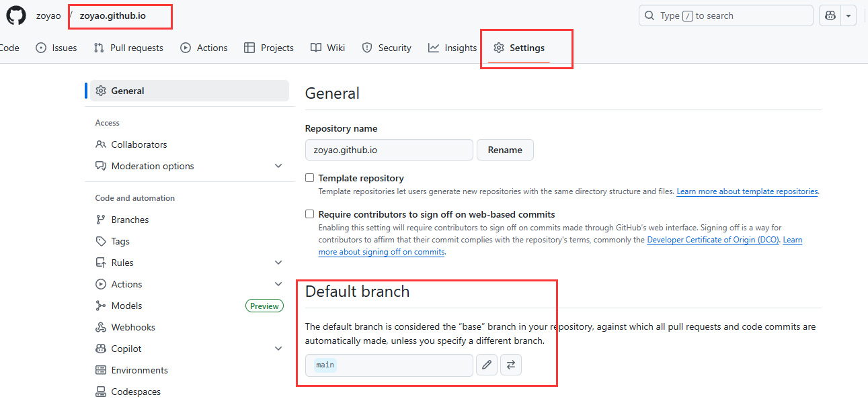Open the Copilot icon in header
Viewport: 868px width, 405px height.
click(x=830, y=15)
